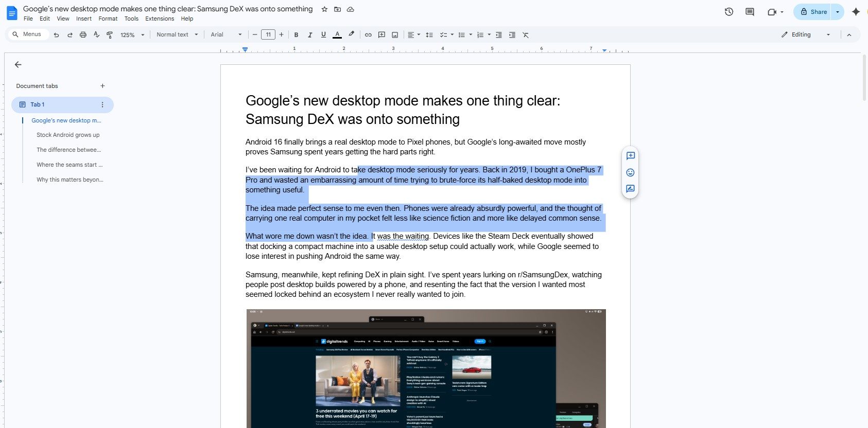This screenshot has height=428, width=868.
Task: Jump to the Stock Android grows up heading
Action: click(68, 135)
